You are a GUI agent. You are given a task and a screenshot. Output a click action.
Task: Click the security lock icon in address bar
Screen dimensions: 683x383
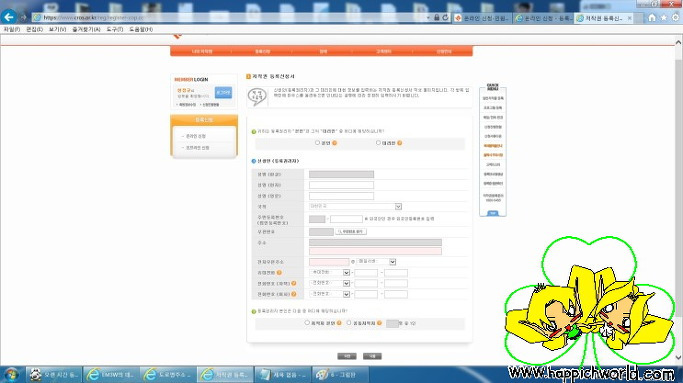pos(436,17)
